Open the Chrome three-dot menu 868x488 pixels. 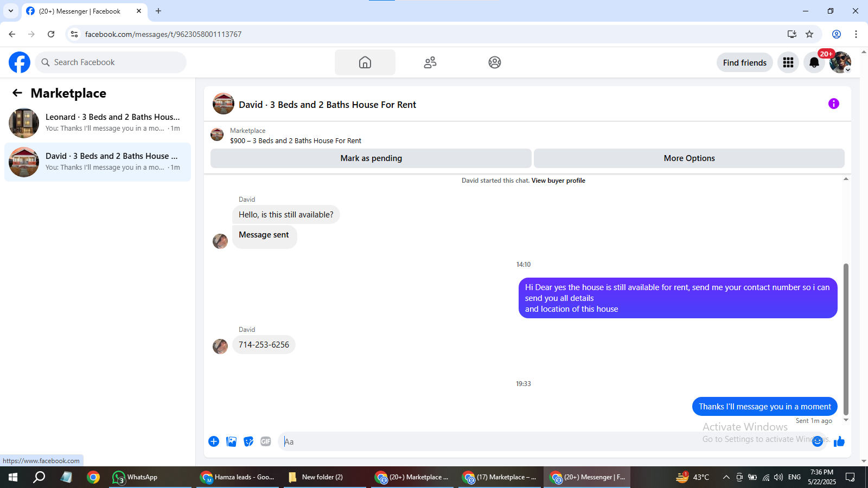pos(856,34)
